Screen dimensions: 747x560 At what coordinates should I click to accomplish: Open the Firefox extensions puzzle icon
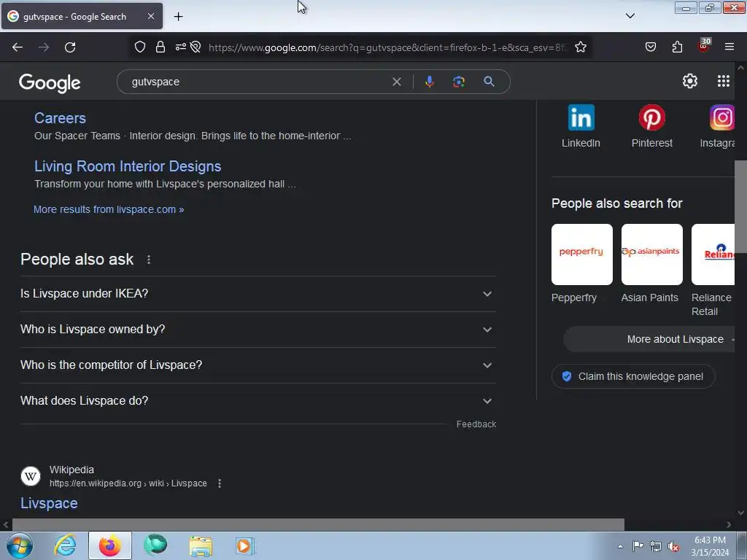click(677, 47)
